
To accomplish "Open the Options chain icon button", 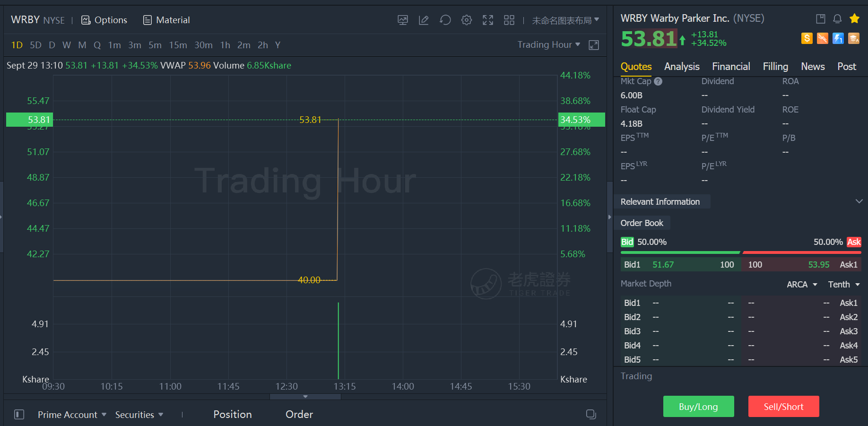I will pos(104,20).
